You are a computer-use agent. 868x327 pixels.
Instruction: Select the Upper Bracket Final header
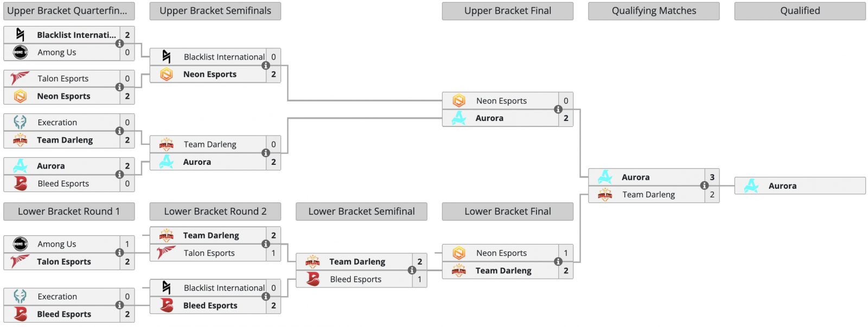(x=507, y=11)
